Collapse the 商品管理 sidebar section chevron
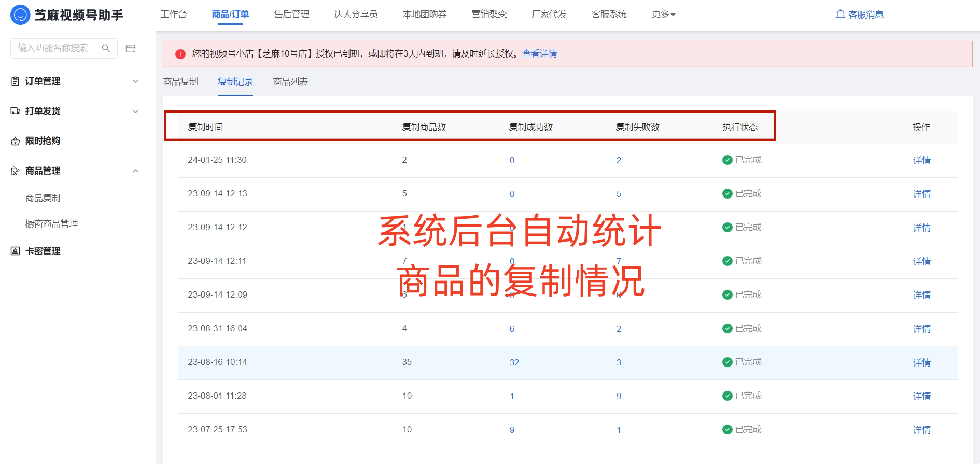The height and width of the screenshot is (464, 980). pyautogui.click(x=135, y=171)
